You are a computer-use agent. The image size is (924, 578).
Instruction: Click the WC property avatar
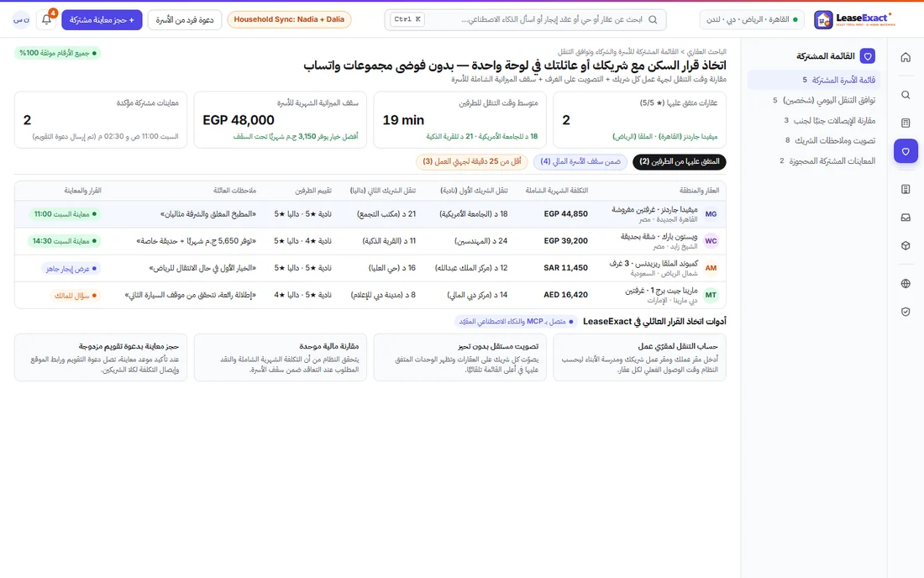click(711, 241)
